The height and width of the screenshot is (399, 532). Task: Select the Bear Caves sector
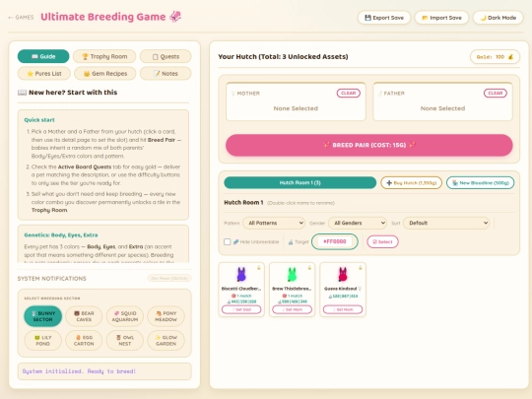(x=84, y=316)
